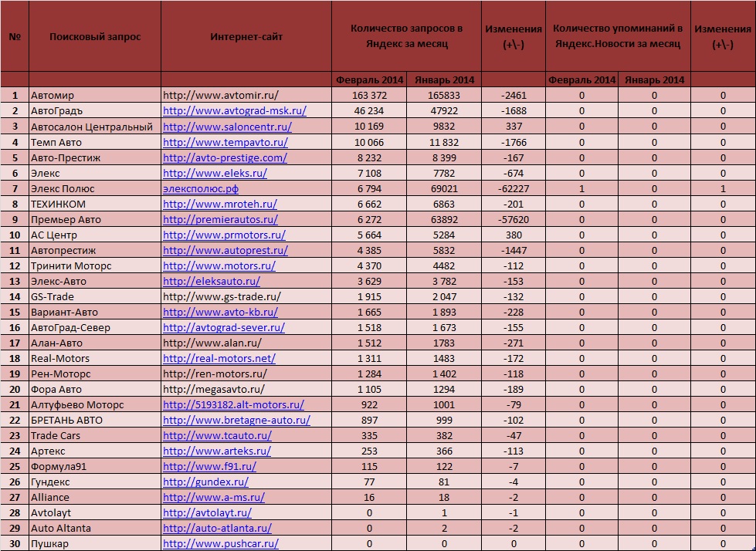Follow the avtolayt.ru link

point(207,512)
